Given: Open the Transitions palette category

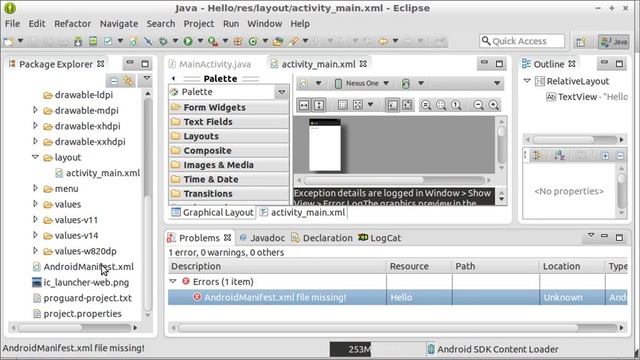Looking at the screenshot, I should [x=229, y=193].
